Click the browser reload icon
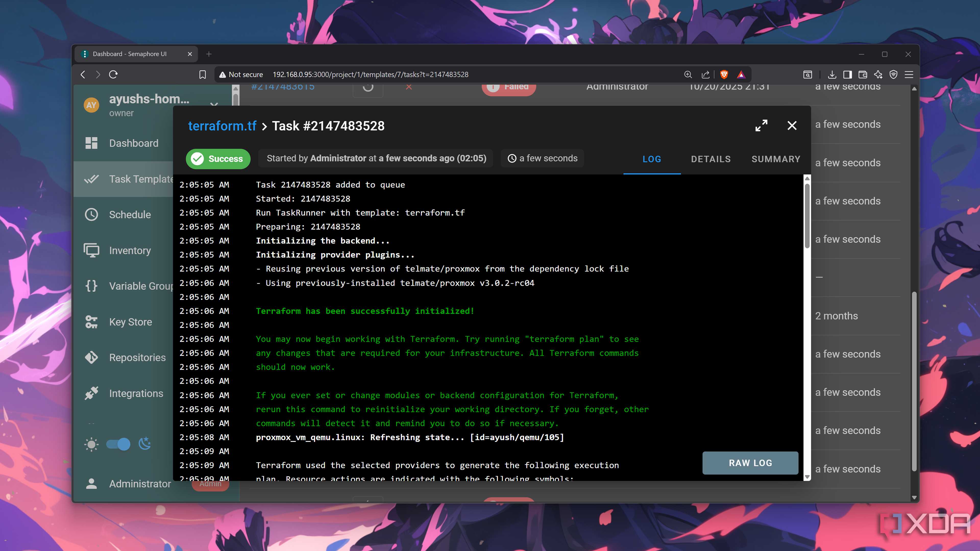 coord(113,74)
